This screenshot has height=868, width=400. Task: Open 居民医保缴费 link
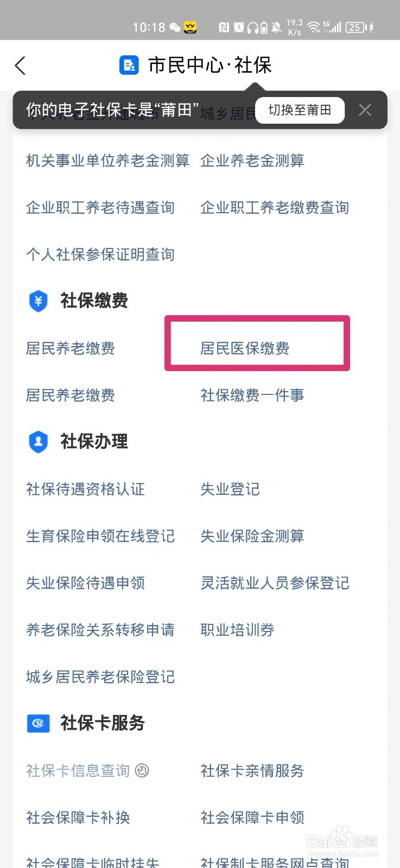coord(245,348)
